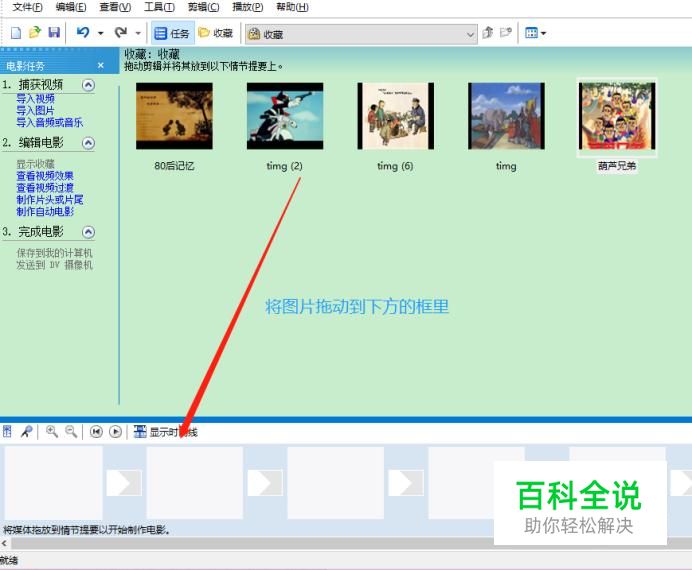The height and width of the screenshot is (570, 692).
Task: Click the Undo arrow icon
Action: coord(83,33)
